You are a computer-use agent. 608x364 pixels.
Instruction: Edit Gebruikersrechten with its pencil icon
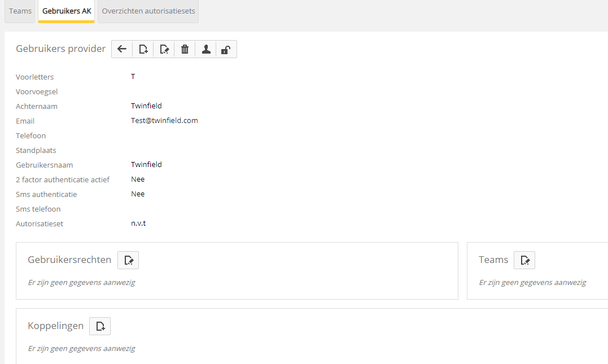128,260
